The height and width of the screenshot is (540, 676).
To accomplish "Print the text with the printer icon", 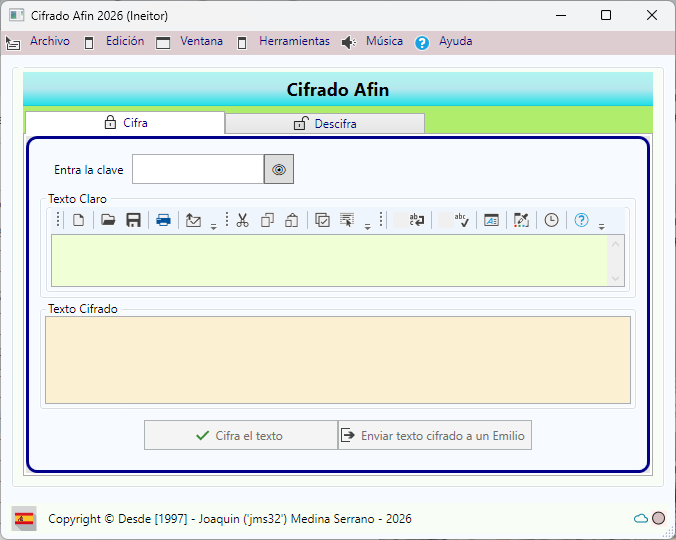I will tap(163, 220).
